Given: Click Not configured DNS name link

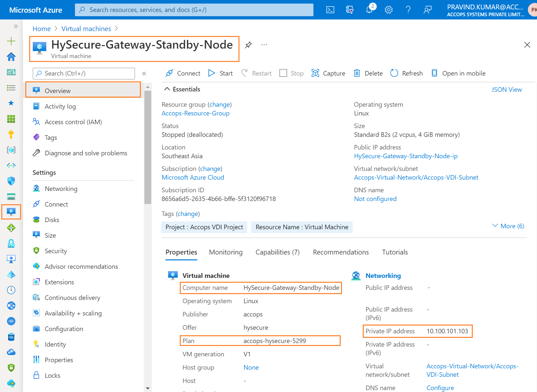Looking at the screenshot, I should point(375,199).
